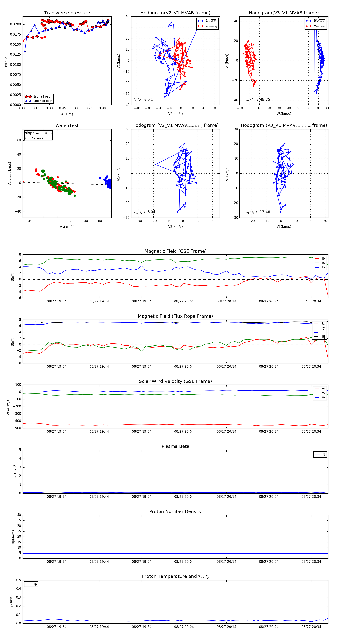Select the '2nd half path' legend entry
This screenshot has height=644, width=351.
tap(39, 101)
